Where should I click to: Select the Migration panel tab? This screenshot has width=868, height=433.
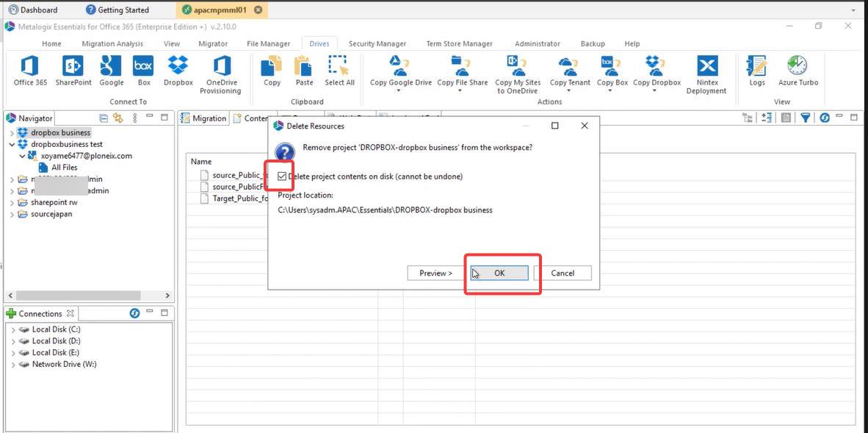coord(203,118)
